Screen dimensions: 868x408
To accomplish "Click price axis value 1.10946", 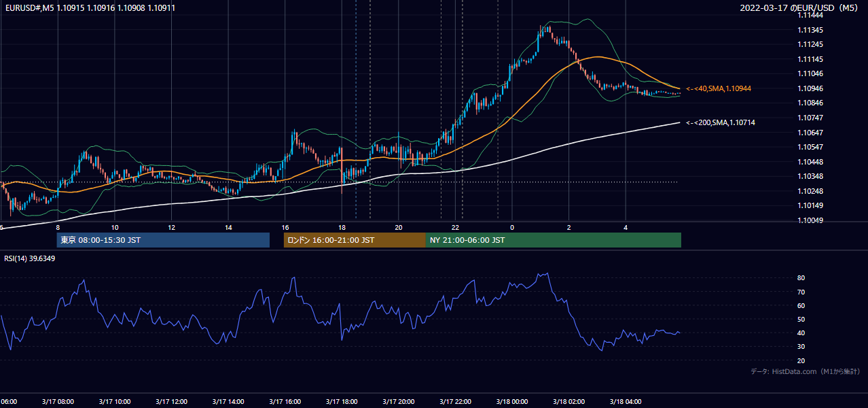I will (x=810, y=88).
